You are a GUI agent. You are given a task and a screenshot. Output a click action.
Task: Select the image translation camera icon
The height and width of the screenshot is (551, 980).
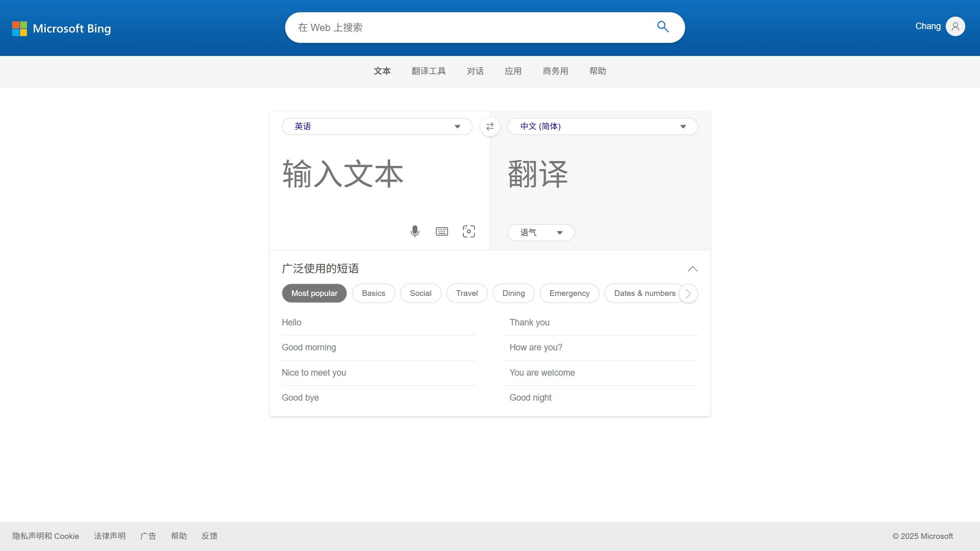coord(468,231)
